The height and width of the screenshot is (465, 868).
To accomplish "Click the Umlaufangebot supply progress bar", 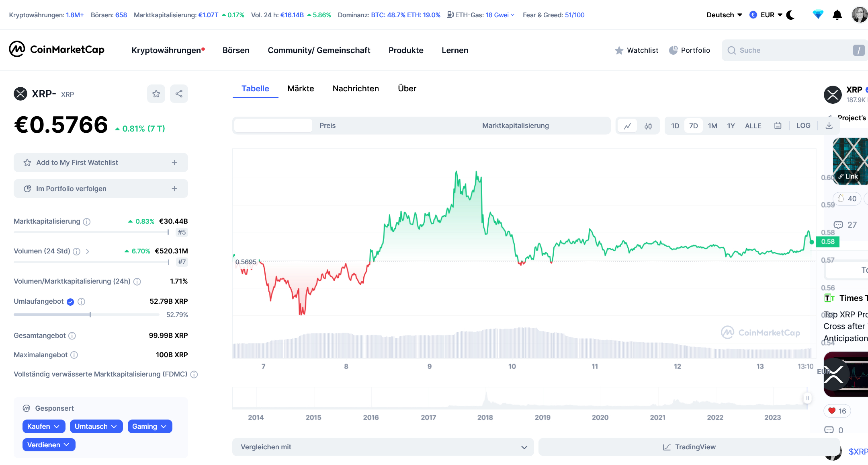I will (x=86, y=315).
